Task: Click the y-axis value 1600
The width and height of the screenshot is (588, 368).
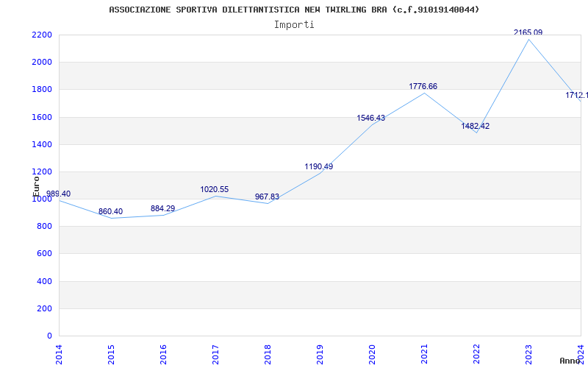Action: pyautogui.click(x=42, y=117)
